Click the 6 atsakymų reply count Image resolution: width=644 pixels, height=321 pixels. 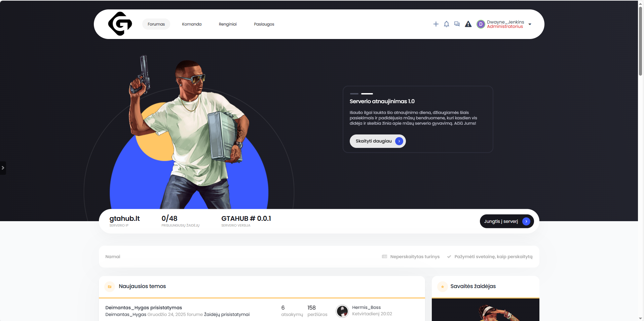tap(292, 311)
